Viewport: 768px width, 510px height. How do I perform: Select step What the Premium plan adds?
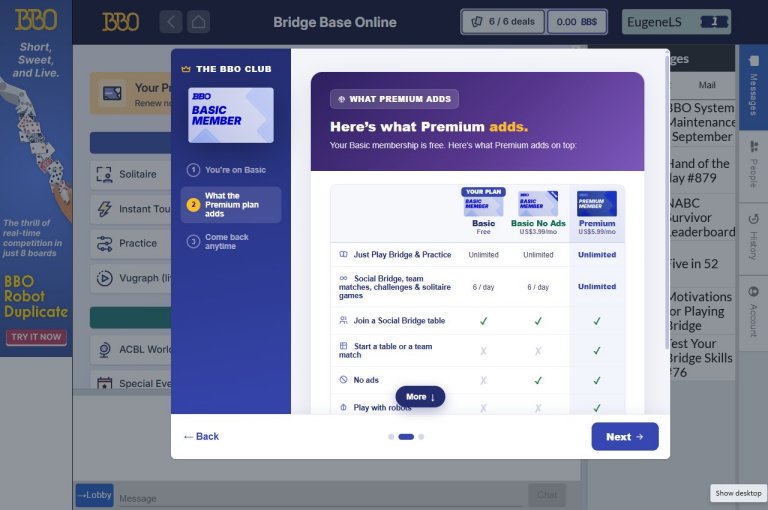coord(231,205)
